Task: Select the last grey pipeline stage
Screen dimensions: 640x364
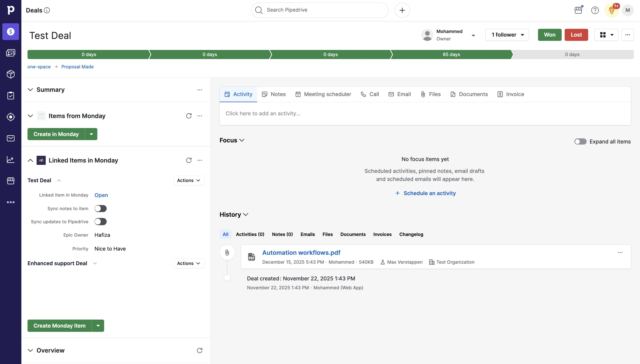Action: coord(572,55)
